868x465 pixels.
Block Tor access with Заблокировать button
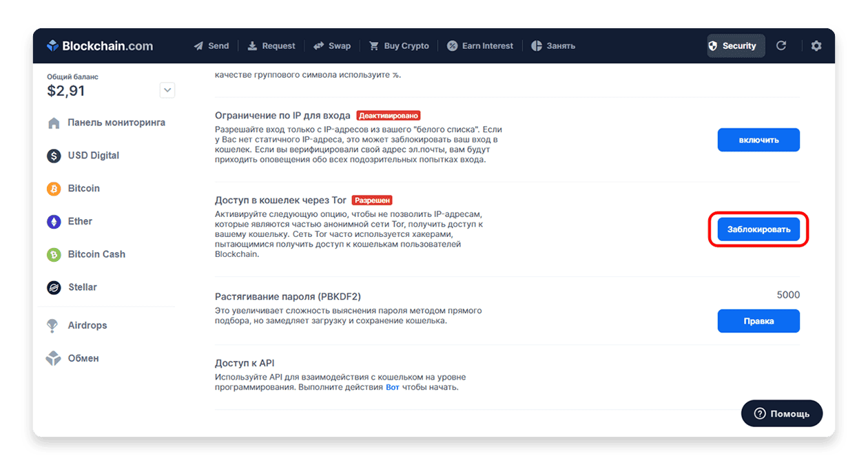point(758,229)
